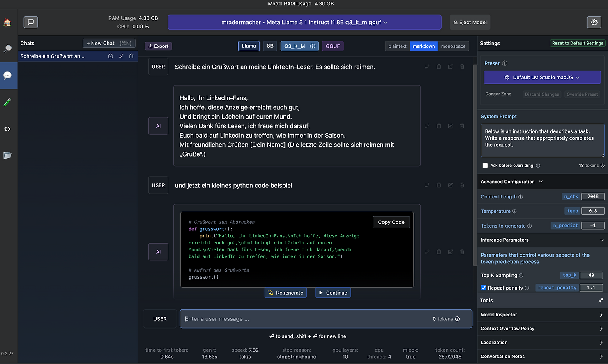
Task: Click Reset to Default Settings
Action: click(577, 43)
